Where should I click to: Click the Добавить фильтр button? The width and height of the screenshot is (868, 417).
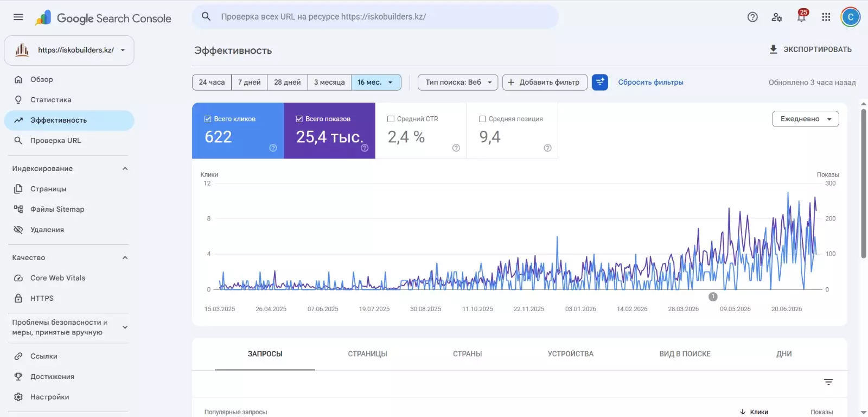[x=545, y=83]
